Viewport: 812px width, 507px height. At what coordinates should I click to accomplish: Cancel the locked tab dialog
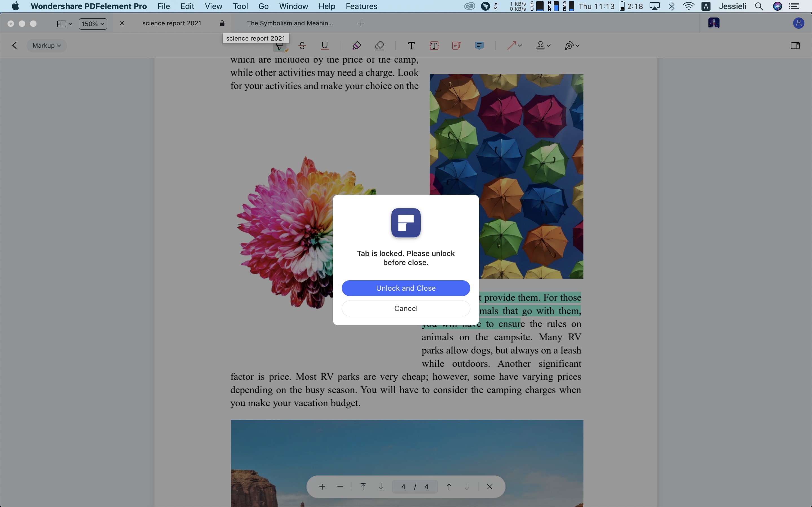406,308
